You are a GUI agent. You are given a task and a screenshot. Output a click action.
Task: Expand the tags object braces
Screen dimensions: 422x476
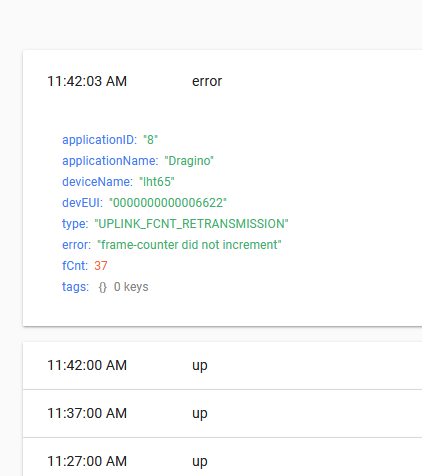(102, 287)
